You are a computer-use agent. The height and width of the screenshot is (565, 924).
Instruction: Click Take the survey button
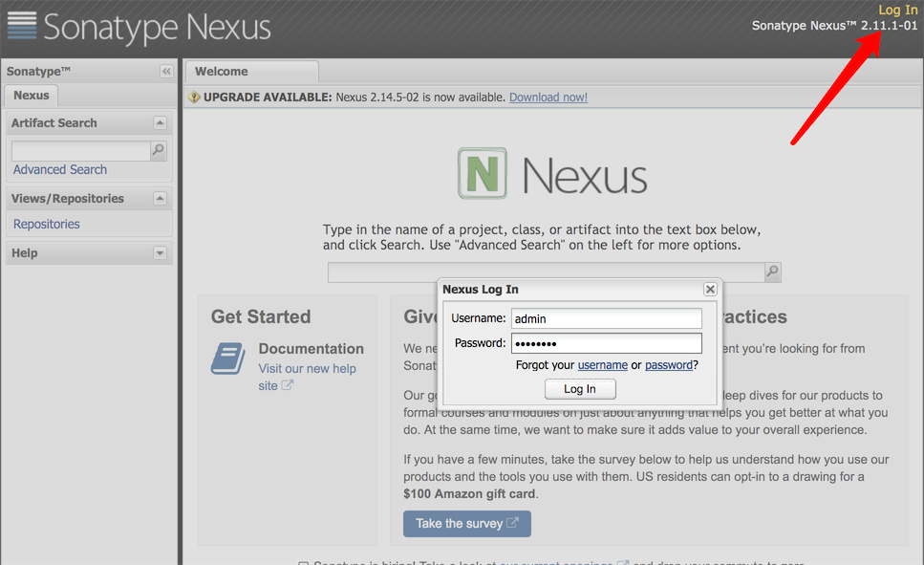pyautogui.click(x=466, y=524)
